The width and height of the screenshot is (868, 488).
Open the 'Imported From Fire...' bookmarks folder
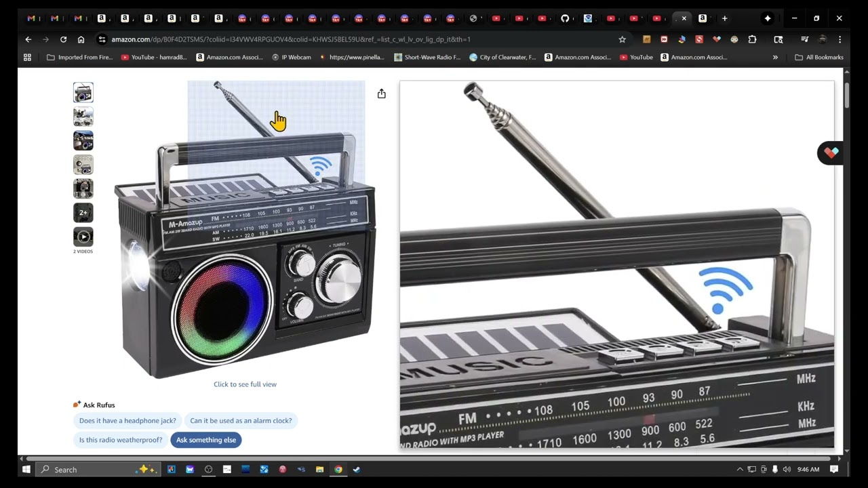click(x=79, y=58)
